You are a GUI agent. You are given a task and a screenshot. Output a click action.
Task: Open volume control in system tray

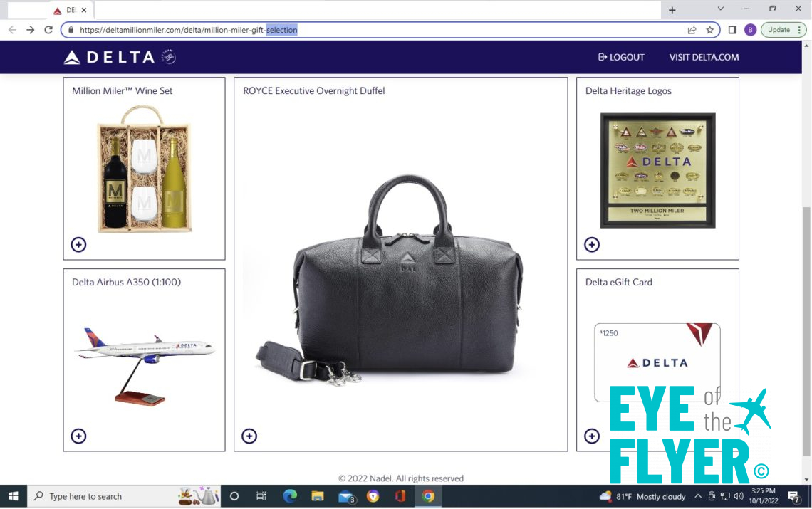pos(739,496)
